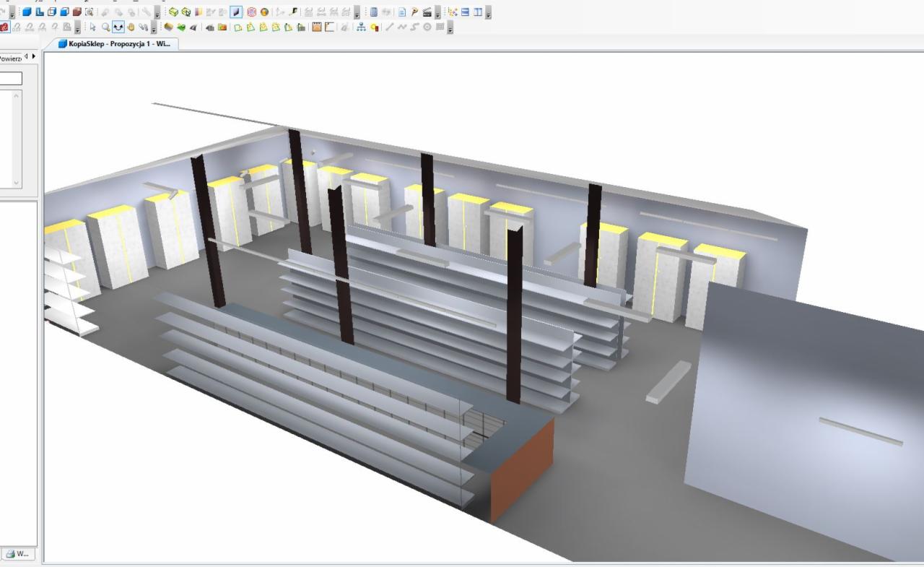Click the globe icon on the toolbar

tap(263, 11)
